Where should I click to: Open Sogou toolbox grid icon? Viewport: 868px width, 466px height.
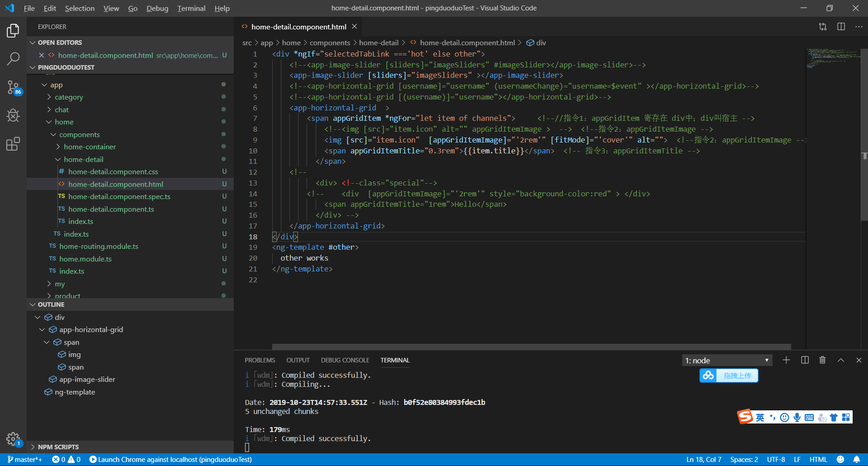(846, 417)
